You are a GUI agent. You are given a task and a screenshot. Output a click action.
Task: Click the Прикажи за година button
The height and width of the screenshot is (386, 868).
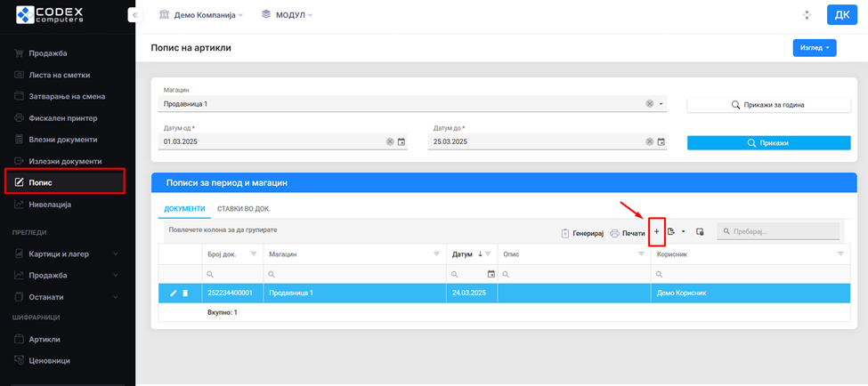768,105
